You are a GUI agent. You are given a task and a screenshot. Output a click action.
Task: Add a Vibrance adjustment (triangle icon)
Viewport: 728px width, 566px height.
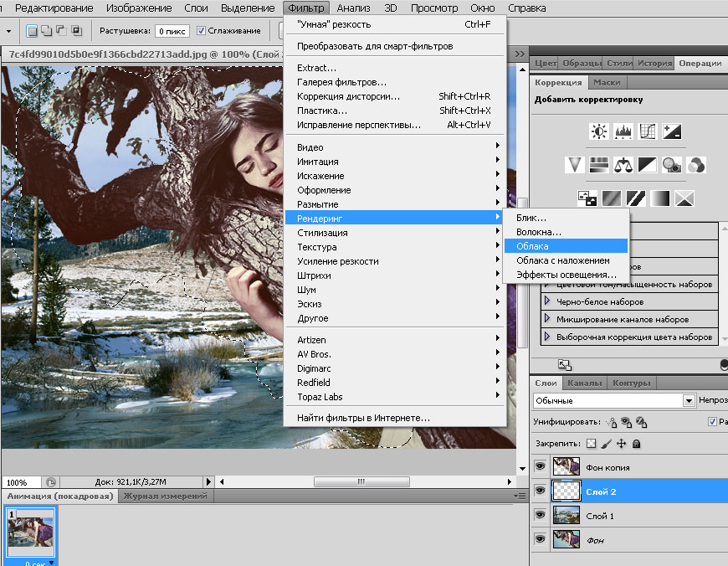pyautogui.click(x=575, y=165)
